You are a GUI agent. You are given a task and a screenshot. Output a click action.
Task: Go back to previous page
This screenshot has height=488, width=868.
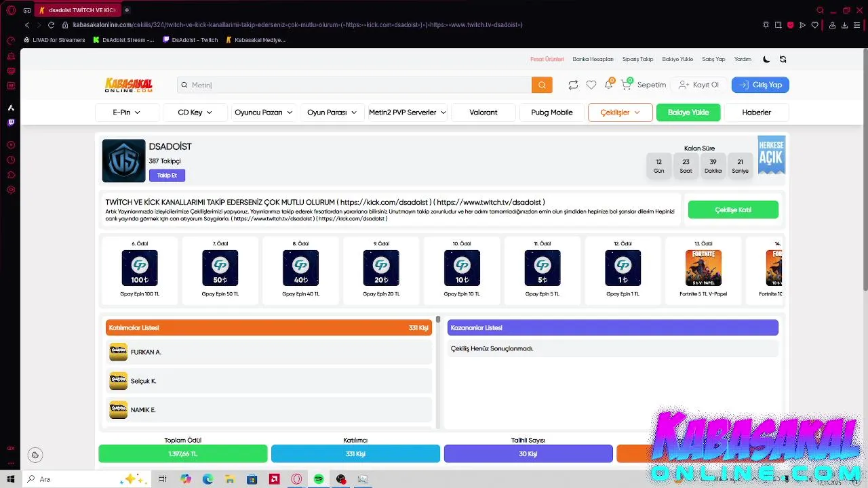pyautogui.click(x=27, y=25)
